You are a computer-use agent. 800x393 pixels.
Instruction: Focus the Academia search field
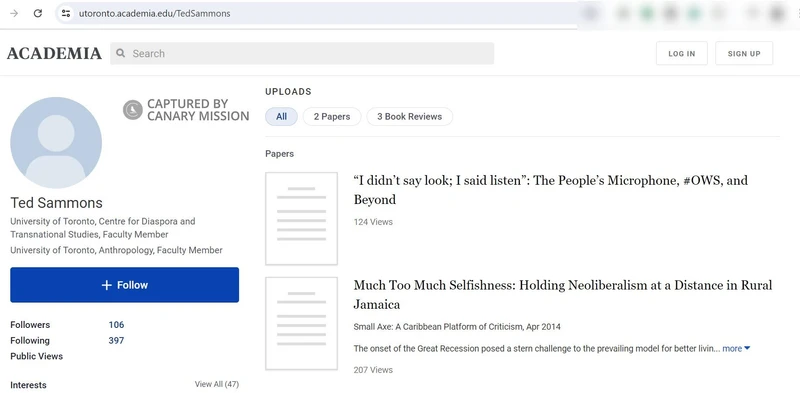click(x=302, y=53)
